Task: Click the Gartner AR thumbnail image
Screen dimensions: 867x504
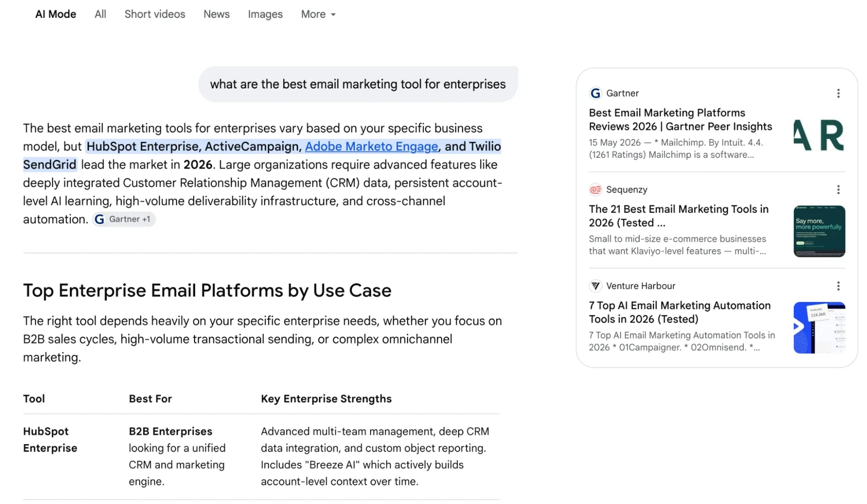Action: point(819,135)
